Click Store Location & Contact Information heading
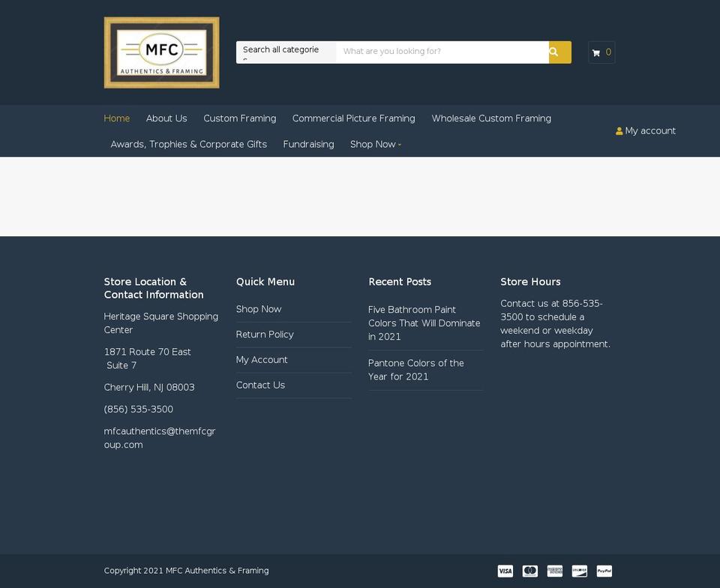 point(154,288)
